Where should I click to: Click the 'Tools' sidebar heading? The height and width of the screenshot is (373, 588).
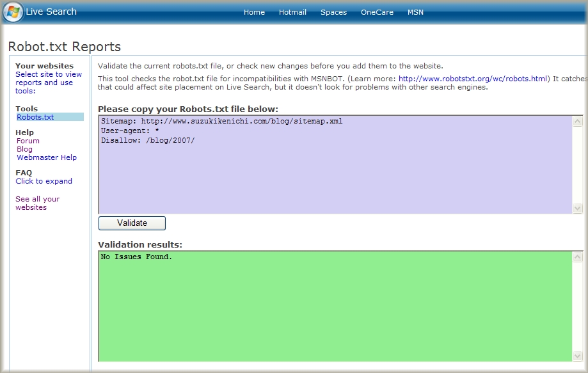pos(27,109)
